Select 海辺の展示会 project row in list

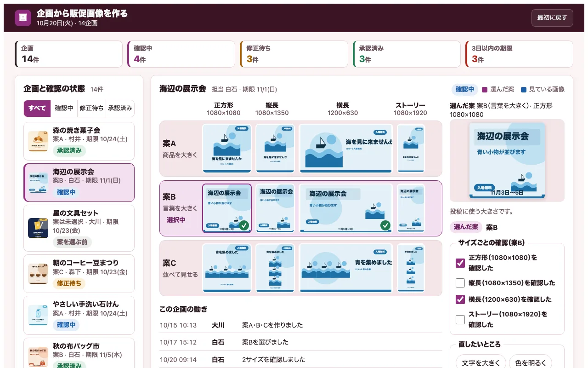[x=79, y=183]
